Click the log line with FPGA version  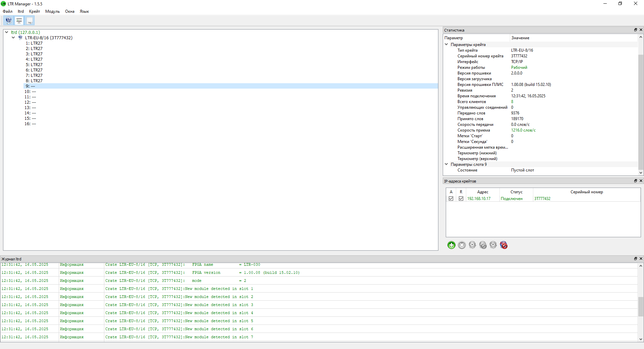pyautogui.click(x=319, y=272)
